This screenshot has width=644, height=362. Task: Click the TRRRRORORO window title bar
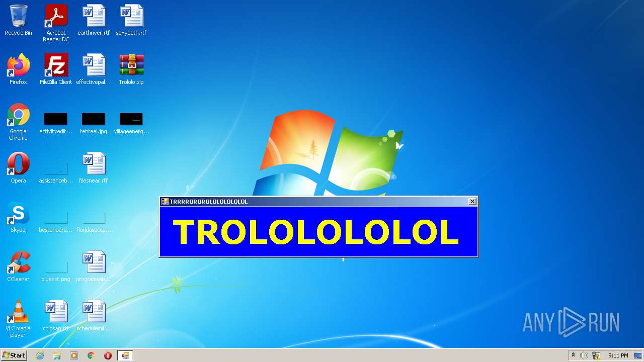coord(318,202)
